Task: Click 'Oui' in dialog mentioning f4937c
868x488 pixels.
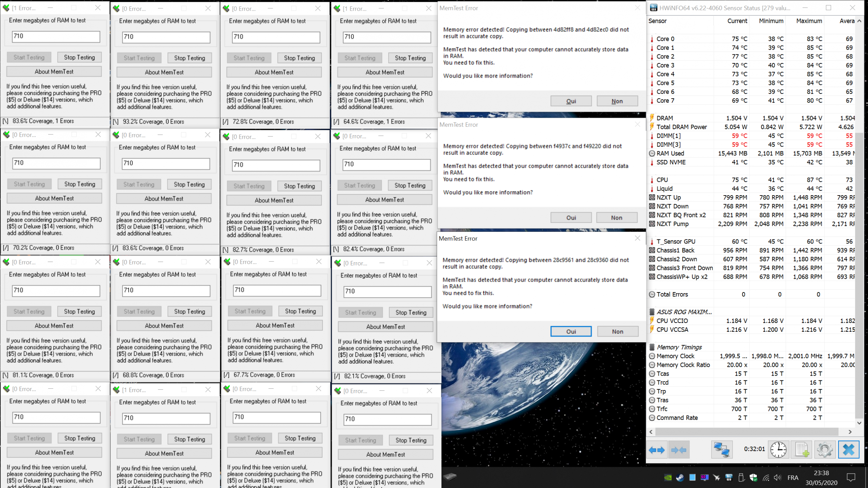Action: pyautogui.click(x=571, y=217)
